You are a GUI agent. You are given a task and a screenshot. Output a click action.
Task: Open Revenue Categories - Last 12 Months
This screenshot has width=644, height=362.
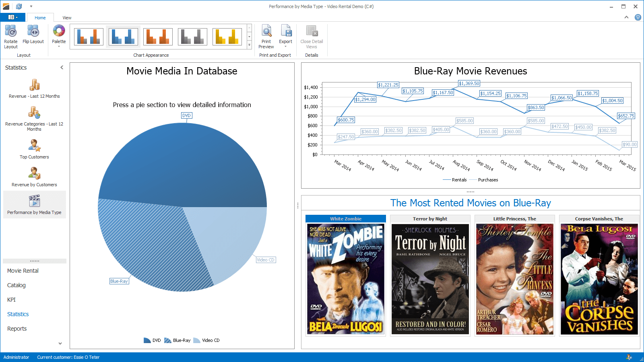34,119
